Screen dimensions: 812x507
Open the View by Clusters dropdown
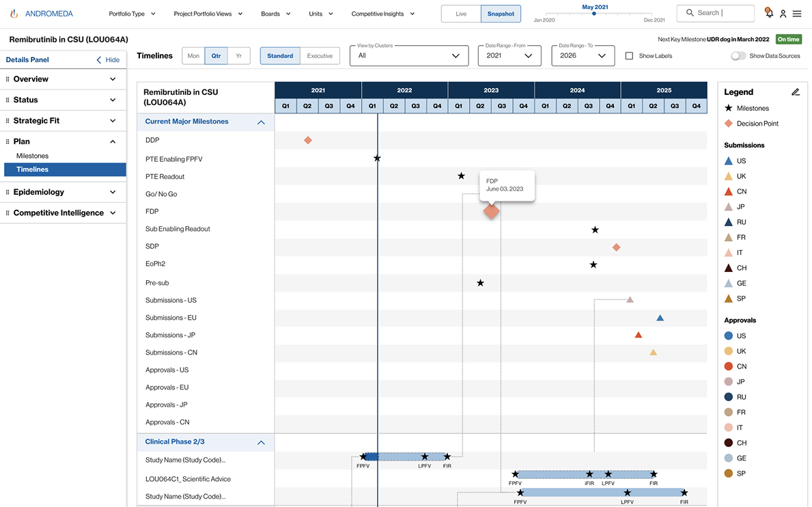(408, 56)
